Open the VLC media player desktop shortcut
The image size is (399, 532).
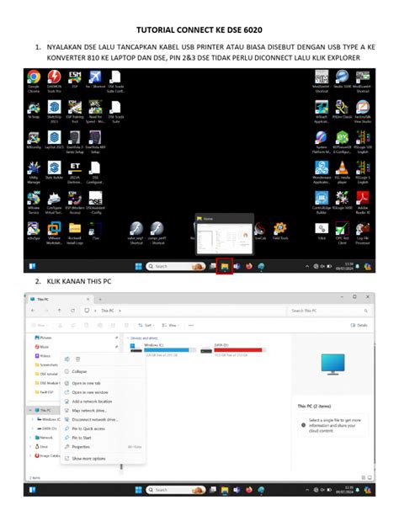tap(342, 172)
